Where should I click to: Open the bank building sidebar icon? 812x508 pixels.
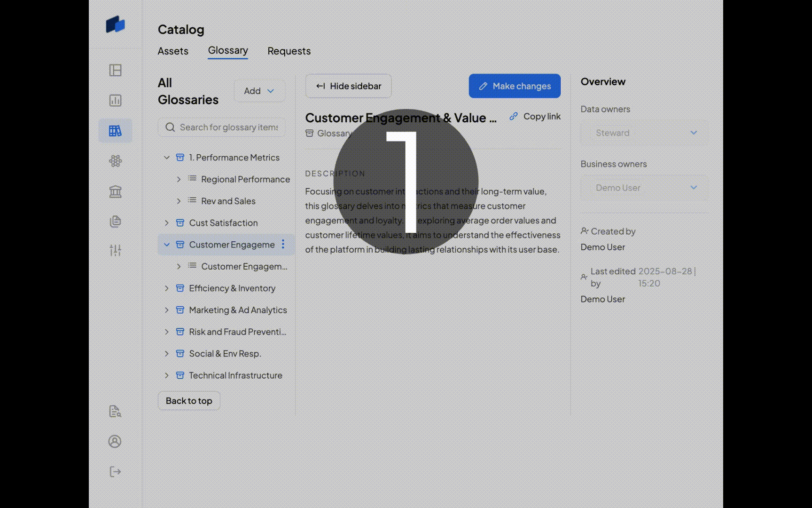(115, 191)
